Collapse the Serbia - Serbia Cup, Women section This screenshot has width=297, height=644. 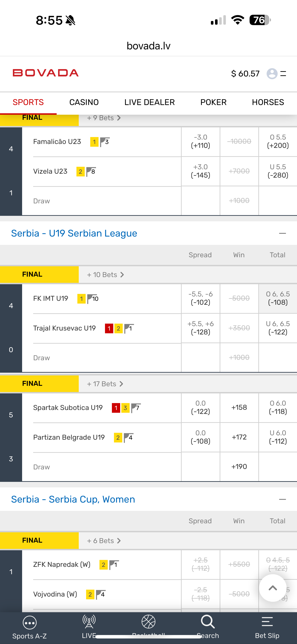pos(282,499)
